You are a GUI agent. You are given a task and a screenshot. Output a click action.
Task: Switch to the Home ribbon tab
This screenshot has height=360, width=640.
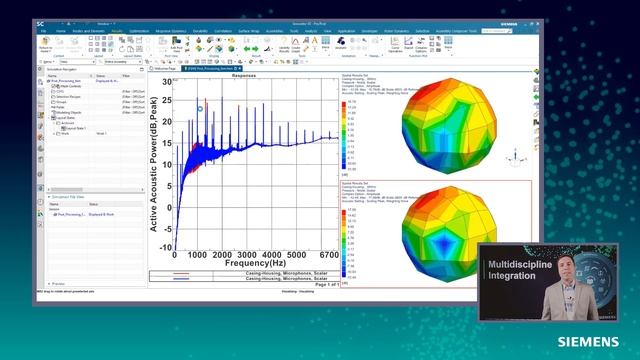[x=61, y=31]
